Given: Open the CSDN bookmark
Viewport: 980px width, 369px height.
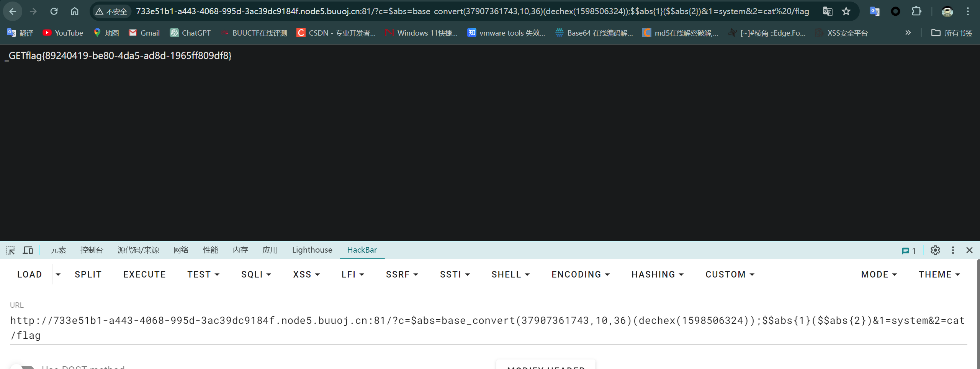Looking at the screenshot, I should [337, 33].
